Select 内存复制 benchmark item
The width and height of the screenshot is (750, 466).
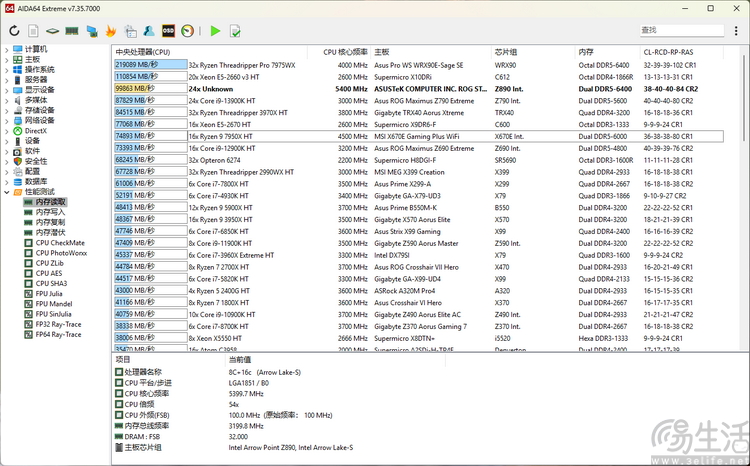pyautogui.click(x=50, y=222)
